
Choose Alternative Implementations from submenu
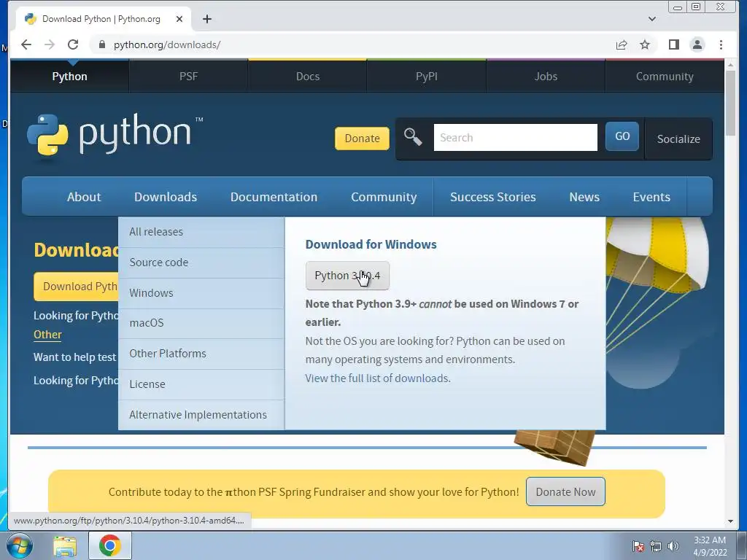(201, 415)
